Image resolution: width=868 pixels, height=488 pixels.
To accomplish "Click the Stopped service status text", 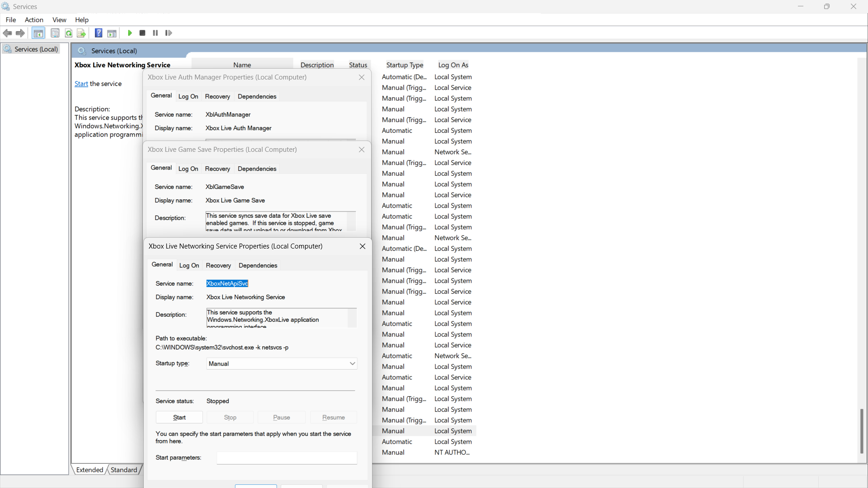I will coord(217,401).
